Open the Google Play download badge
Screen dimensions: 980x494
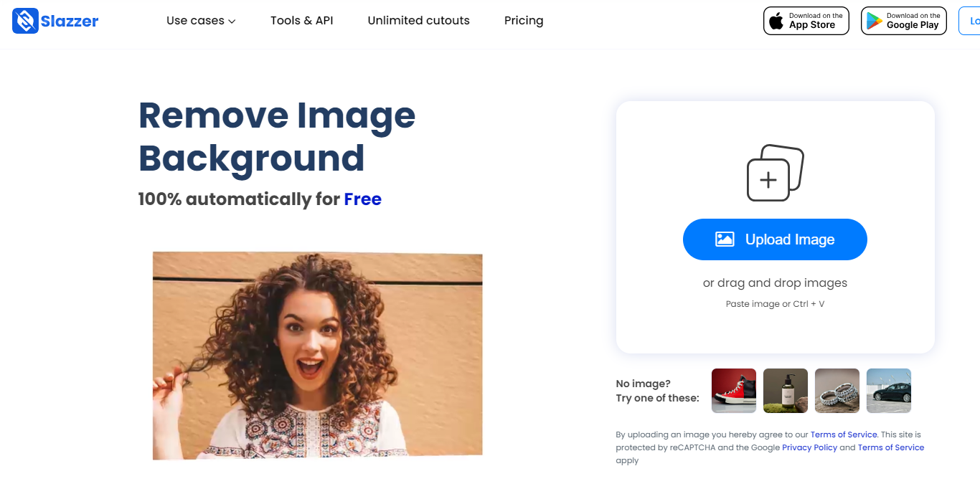(x=904, y=21)
